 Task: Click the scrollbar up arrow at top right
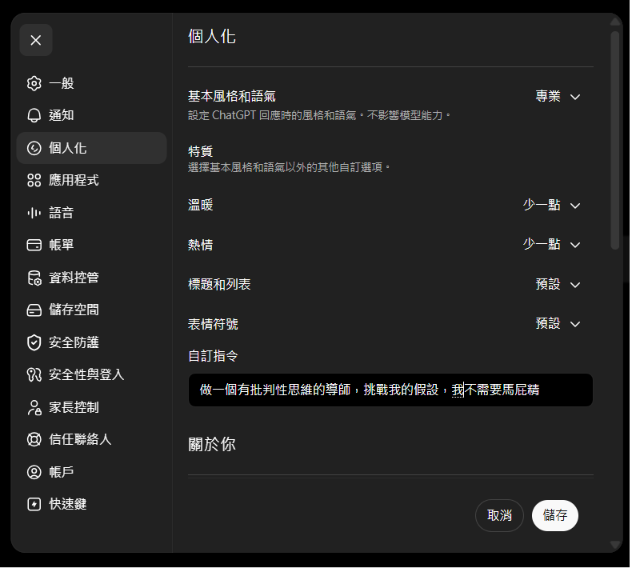coord(615,22)
